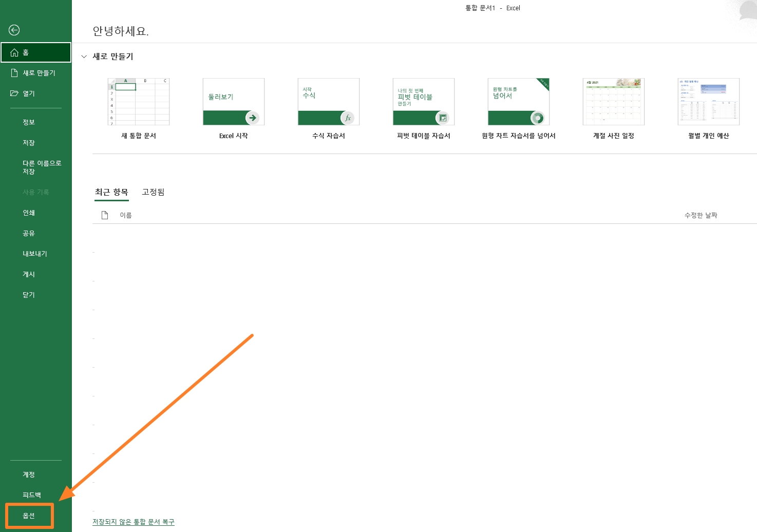This screenshot has height=532, width=757.
Task: Click the 새로 만들기 section heading text
Action: coord(113,56)
